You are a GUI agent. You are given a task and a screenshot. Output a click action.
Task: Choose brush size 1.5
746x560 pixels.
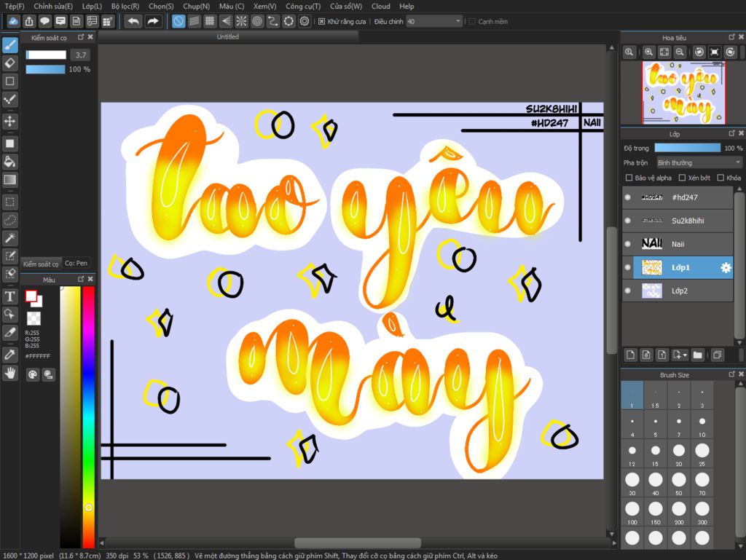click(x=655, y=395)
